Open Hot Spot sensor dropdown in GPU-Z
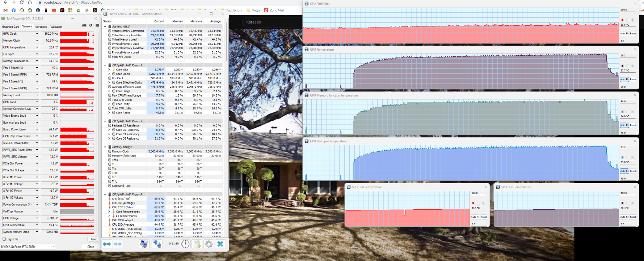This screenshot has width=644, height=261. (37, 54)
